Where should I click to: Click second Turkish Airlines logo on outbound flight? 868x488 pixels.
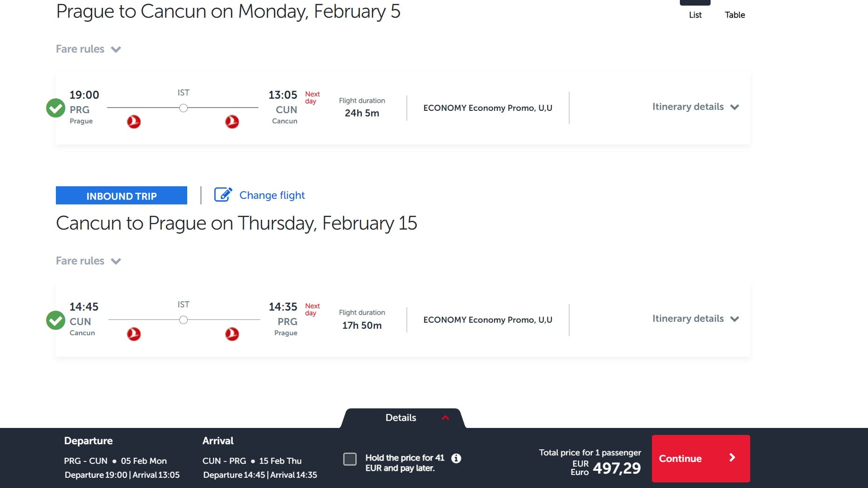[x=232, y=122]
